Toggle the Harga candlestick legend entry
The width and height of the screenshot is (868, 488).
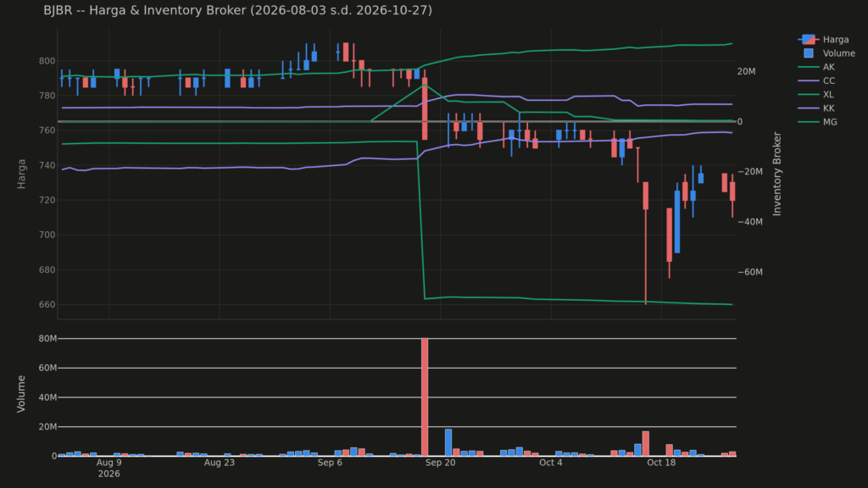pos(823,39)
